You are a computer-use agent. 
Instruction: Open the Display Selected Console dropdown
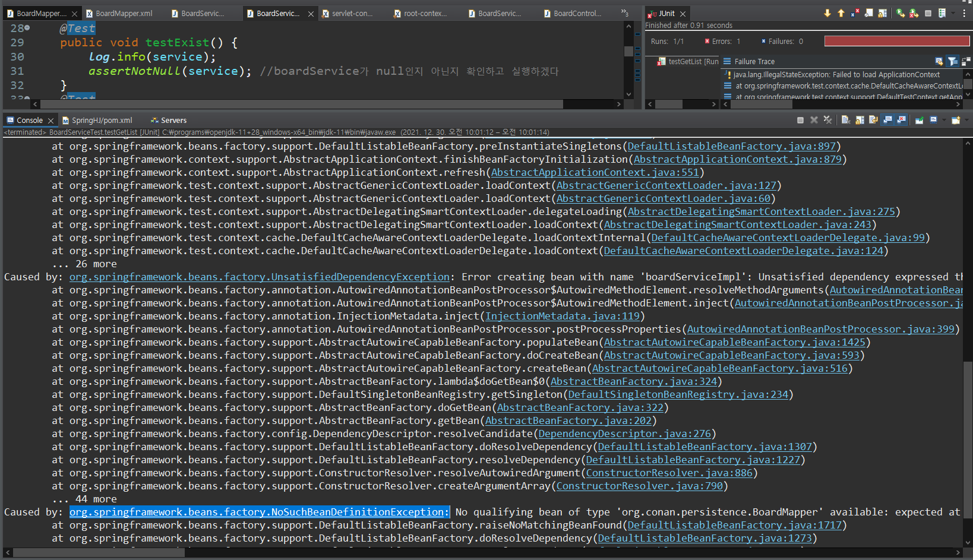[944, 119]
